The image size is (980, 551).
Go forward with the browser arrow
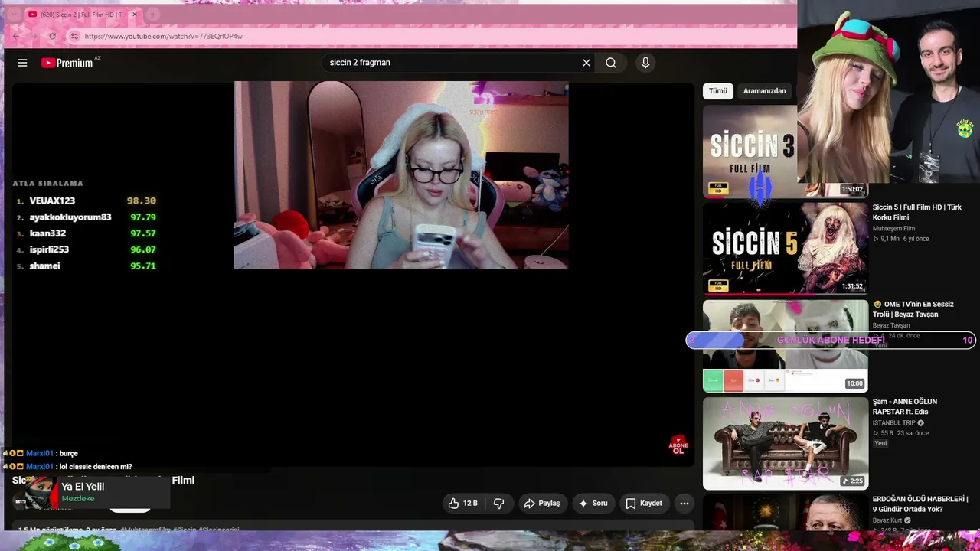pyautogui.click(x=34, y=36)
